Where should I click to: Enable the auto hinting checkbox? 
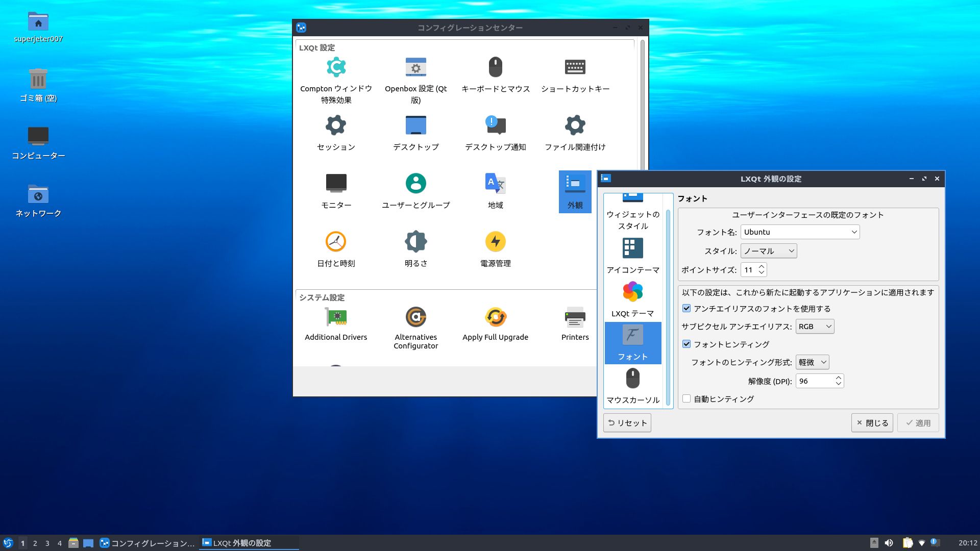point(687,399)
